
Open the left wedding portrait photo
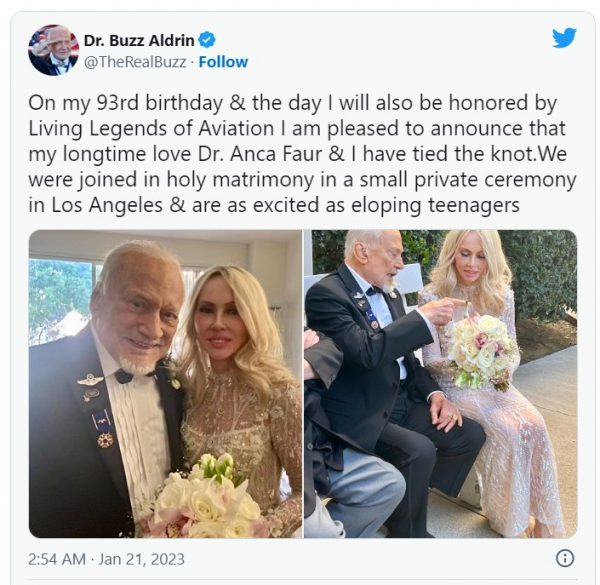[x=165, y=384]
